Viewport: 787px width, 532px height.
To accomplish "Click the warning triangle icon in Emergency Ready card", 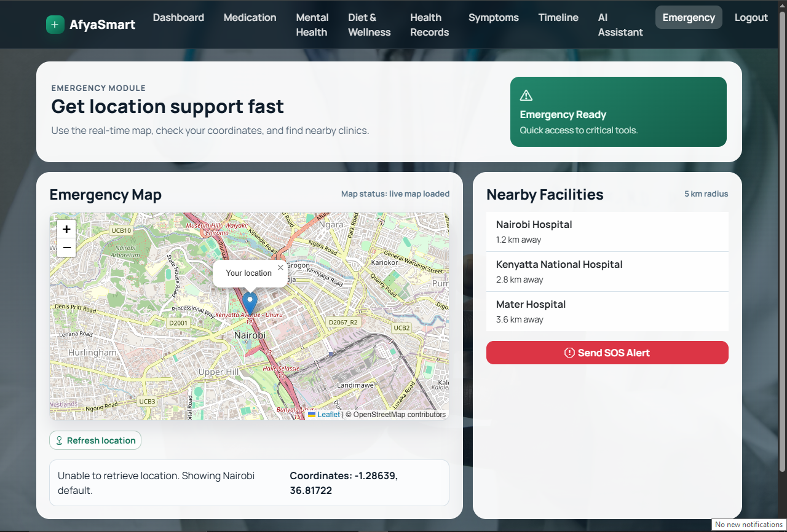I will (x=526, y=95).
